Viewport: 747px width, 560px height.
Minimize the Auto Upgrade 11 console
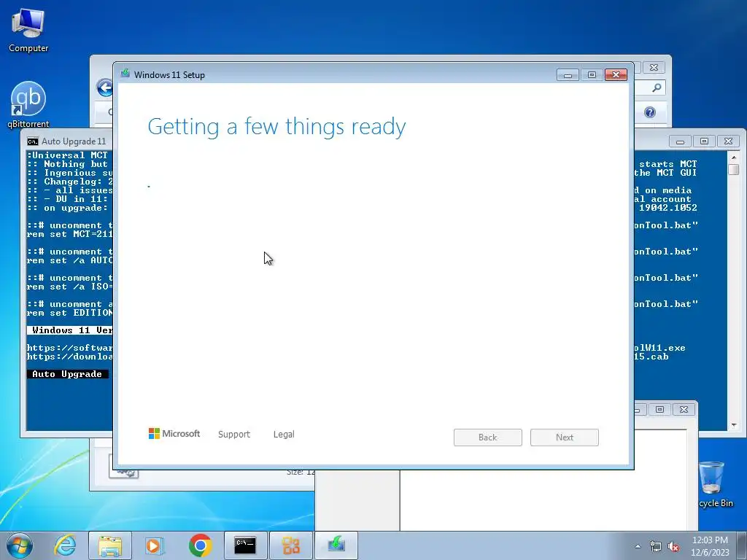(681, 141)
